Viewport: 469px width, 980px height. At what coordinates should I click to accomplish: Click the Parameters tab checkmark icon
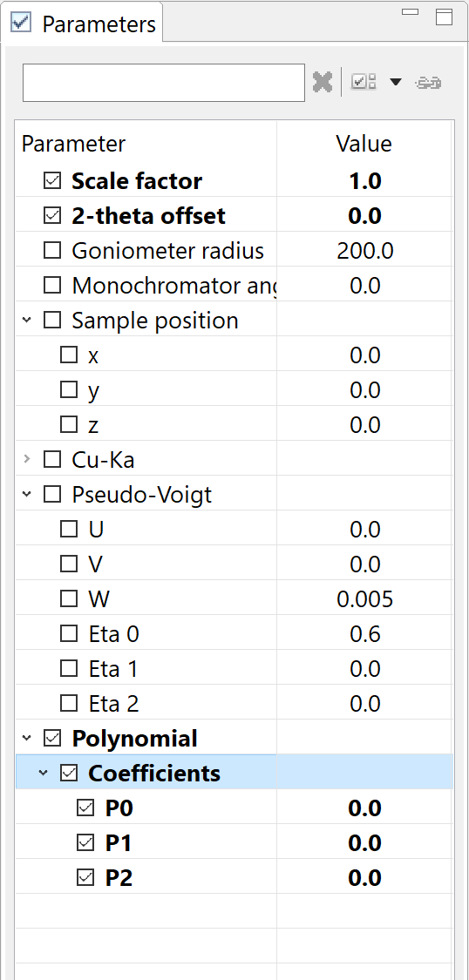[x=21, y=22]
